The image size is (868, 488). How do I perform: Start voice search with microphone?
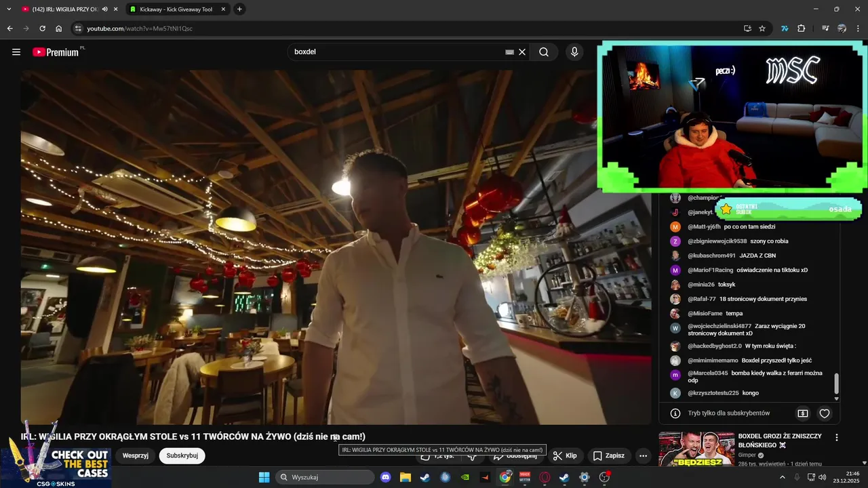[574, 52]
